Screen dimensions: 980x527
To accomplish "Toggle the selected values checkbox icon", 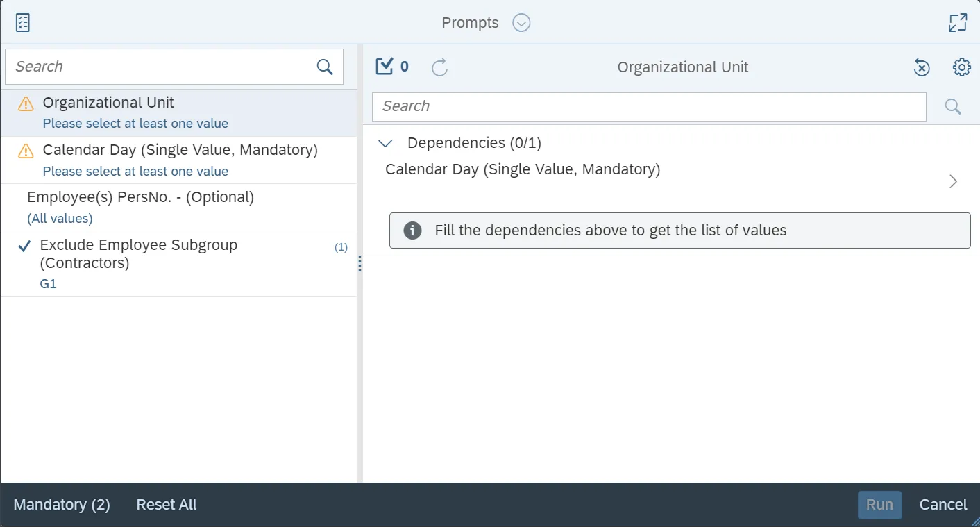I will (384, 67).
